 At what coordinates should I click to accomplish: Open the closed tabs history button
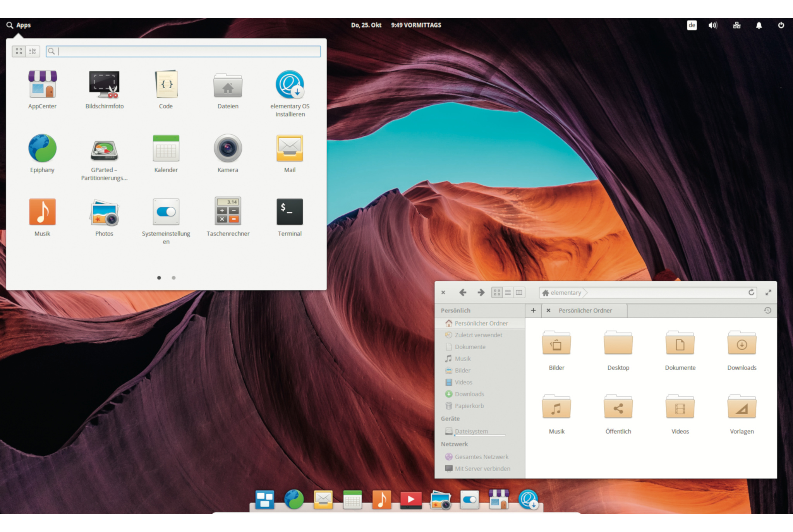pos(767,310)
